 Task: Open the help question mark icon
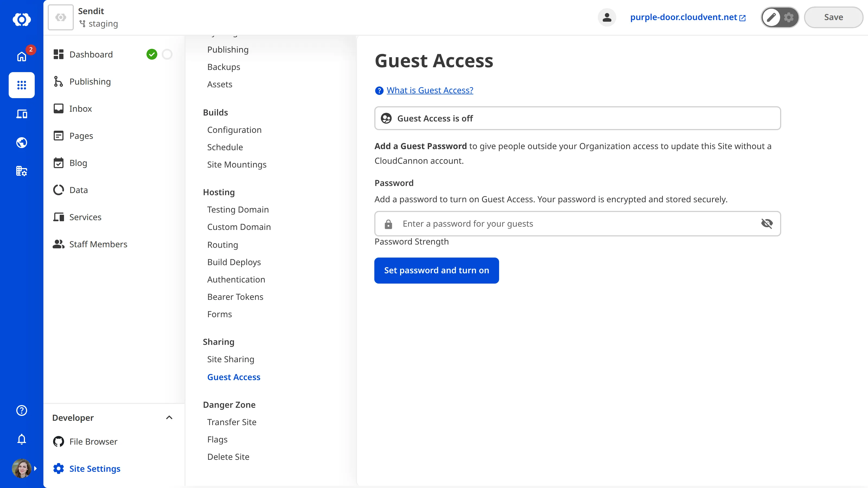pos(22,410)
